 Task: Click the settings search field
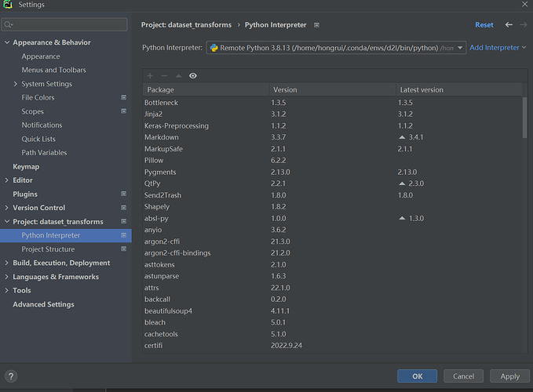coord(64,24)
